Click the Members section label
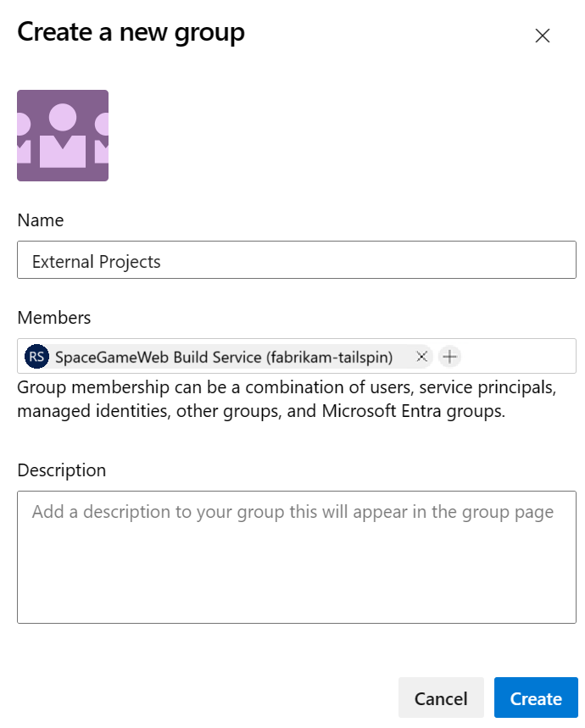 (53, 318)
